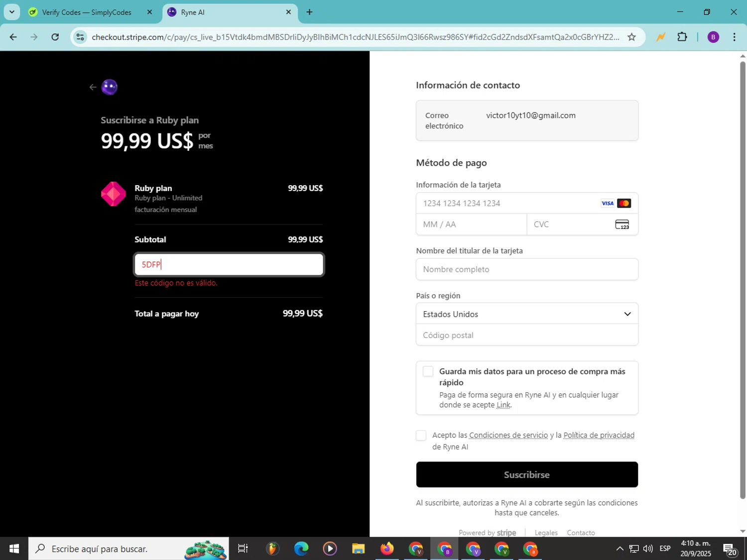Open the taskbar clock and date
Screen dimensions: 747x560
[696, 549]
